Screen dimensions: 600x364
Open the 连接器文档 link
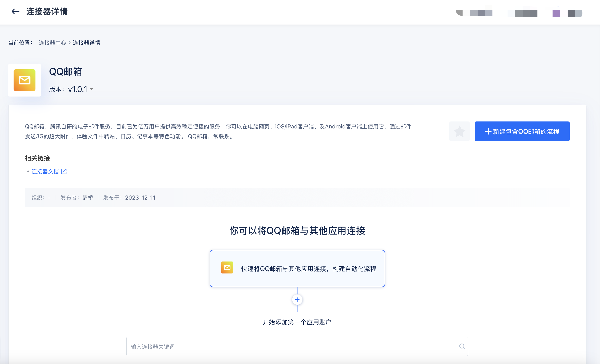(45, 172)
